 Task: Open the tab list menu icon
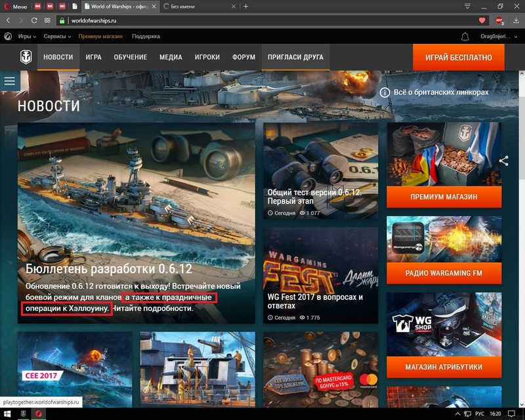pyautogui.click(x=467, y=6)
